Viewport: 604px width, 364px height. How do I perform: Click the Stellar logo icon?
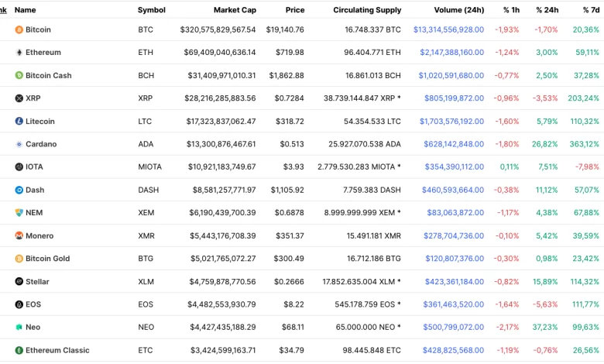click(x=19, y=282)
